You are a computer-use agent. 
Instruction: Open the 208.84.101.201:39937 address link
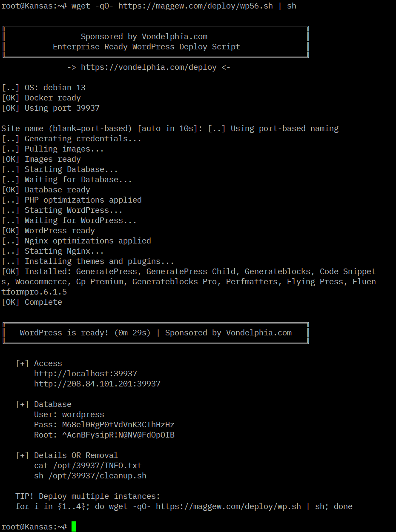coord(97,384)
